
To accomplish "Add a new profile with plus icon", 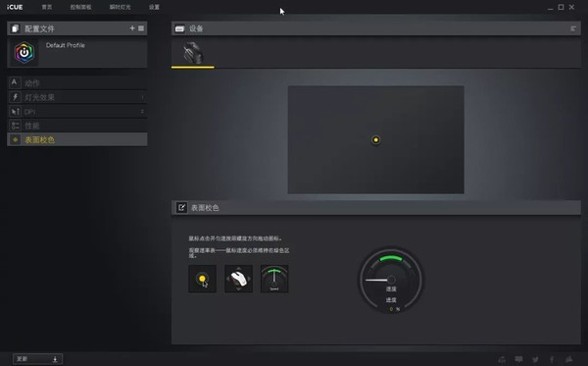I will [132, 28].
